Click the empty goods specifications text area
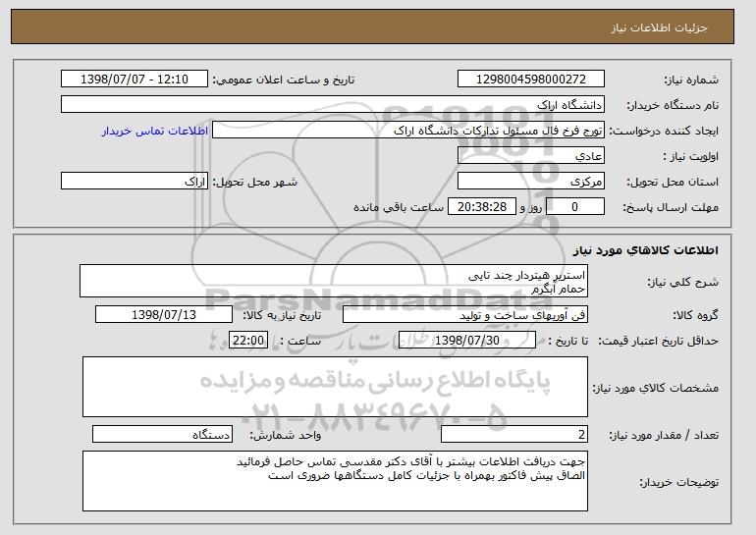The image size is (756, 535). pyautogui.click(x=335, y=387)
